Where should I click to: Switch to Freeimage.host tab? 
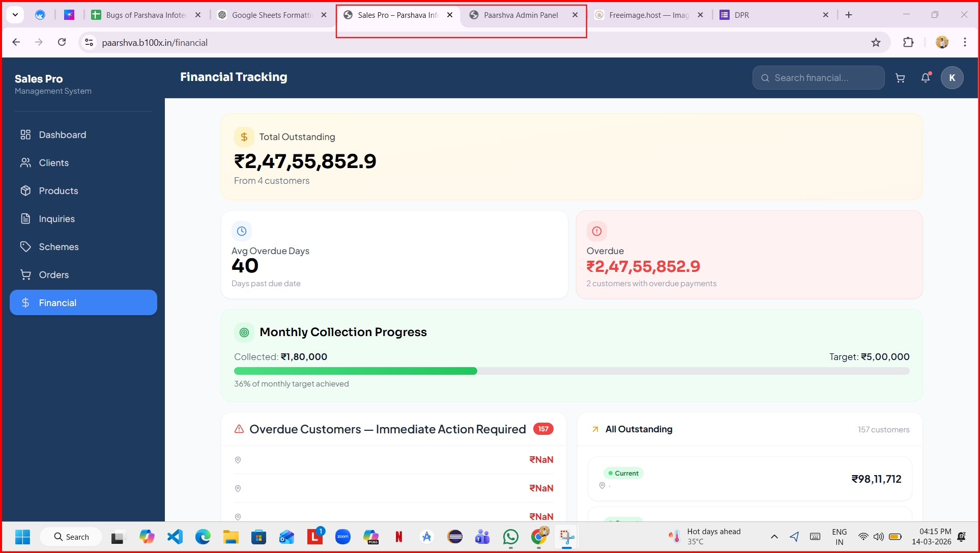(x=649, y=15)
